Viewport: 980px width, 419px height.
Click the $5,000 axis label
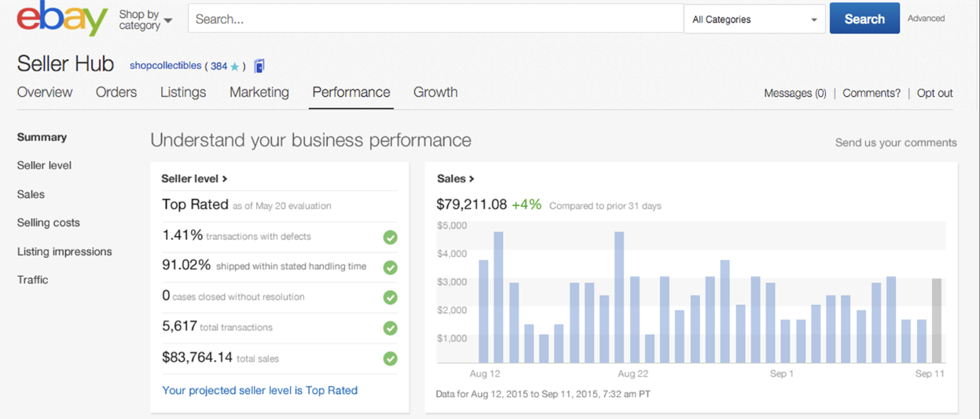pos(452,225)
